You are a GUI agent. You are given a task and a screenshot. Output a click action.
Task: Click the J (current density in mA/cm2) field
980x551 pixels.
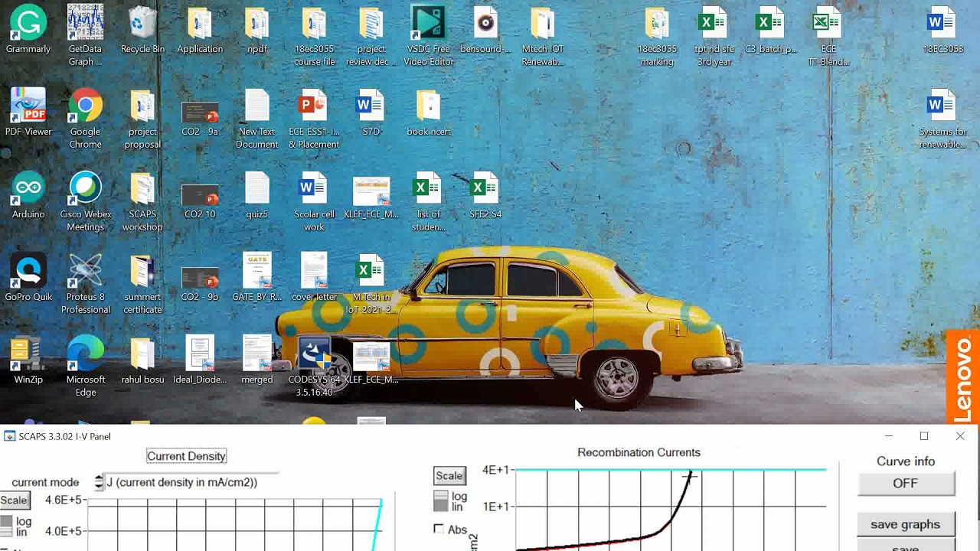tap(191, 482)
